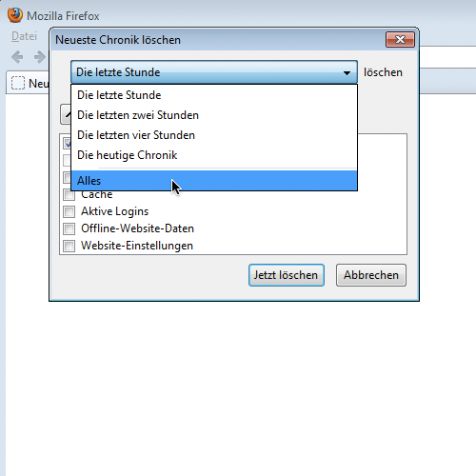
Task: Choose the Alles option
Action: point(214,181)
